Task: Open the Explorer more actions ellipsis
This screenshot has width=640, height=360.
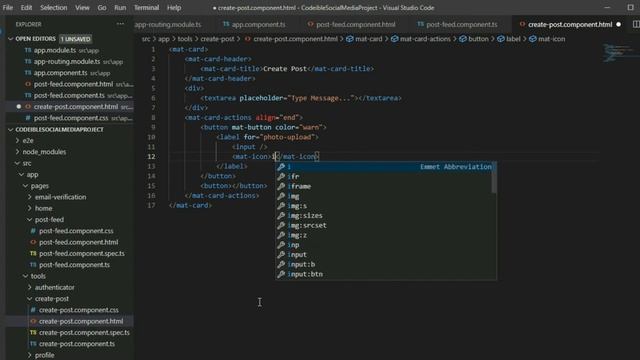Action: click(120, 24)
